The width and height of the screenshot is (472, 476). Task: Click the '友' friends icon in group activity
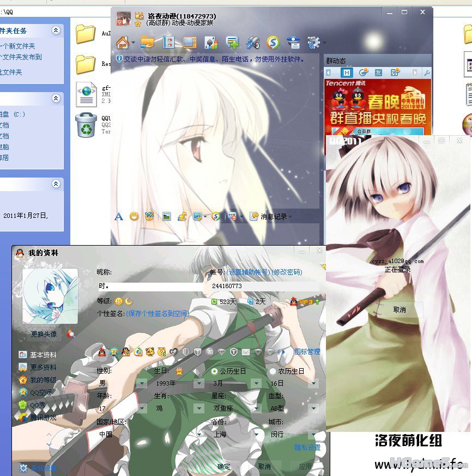coord(378,72)
